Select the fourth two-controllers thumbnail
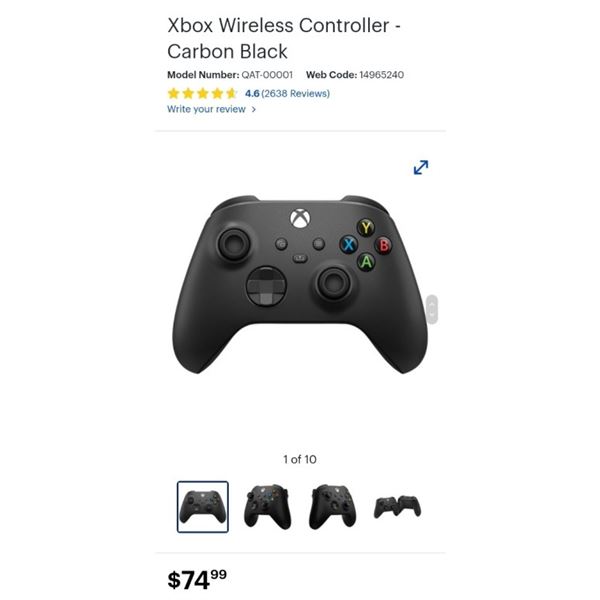 397,507
